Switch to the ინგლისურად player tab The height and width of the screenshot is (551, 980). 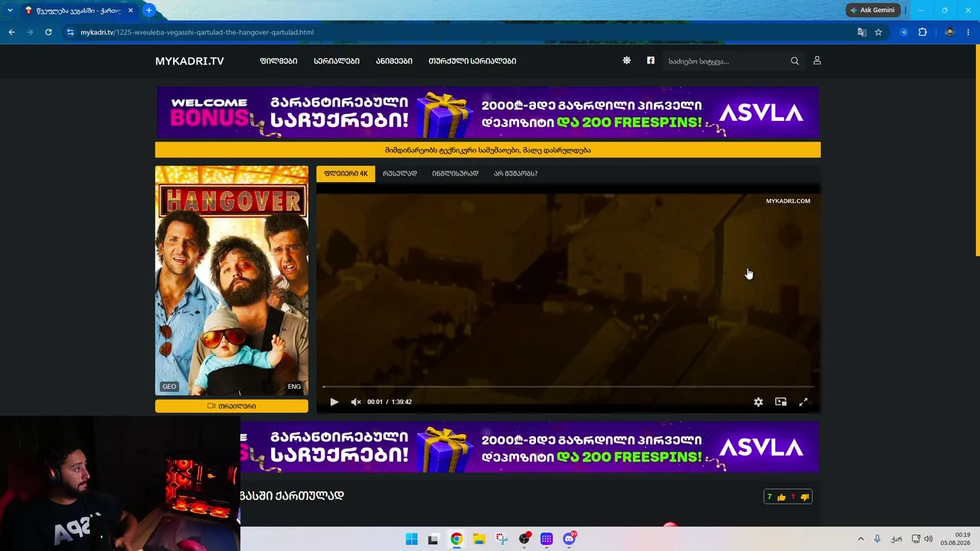[455, 174]
